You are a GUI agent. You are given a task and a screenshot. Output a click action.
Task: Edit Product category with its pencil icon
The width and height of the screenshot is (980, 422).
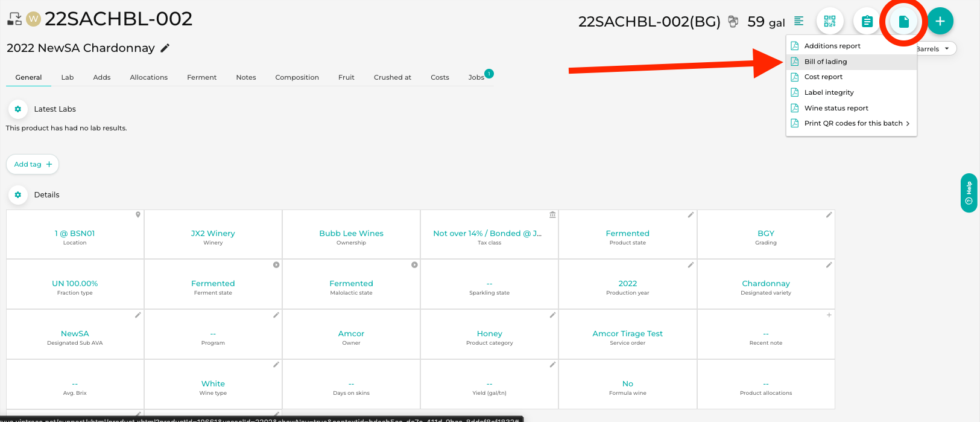point(552,315)
